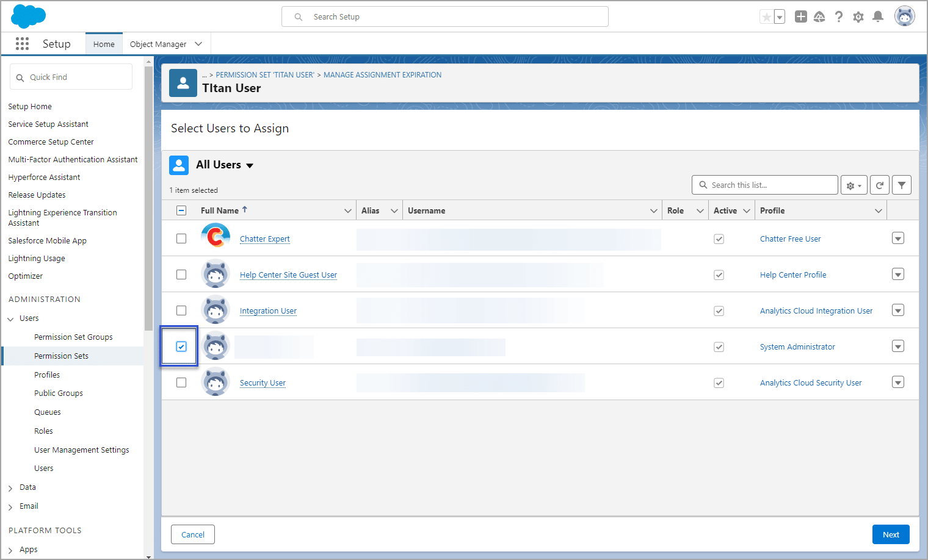Screen dimensions: 928x560
Task: Click the notification bell icon
Action: click(878, 16)
